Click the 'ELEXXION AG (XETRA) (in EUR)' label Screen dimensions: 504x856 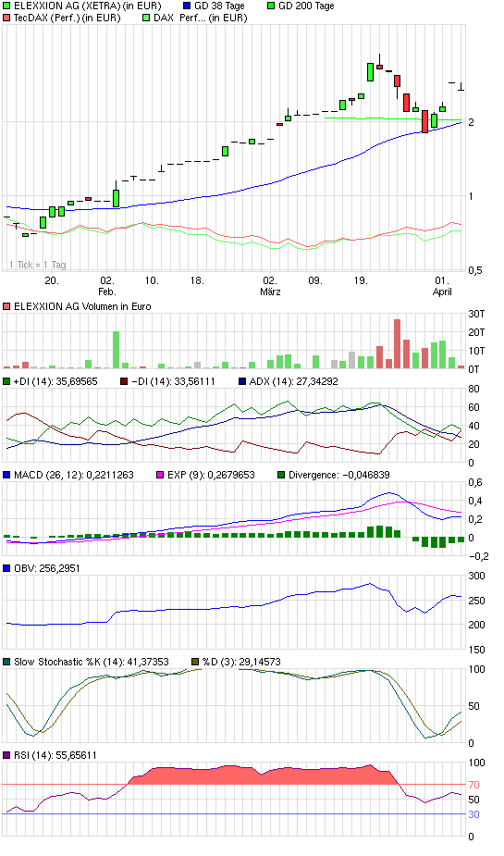tap(87, 6)
